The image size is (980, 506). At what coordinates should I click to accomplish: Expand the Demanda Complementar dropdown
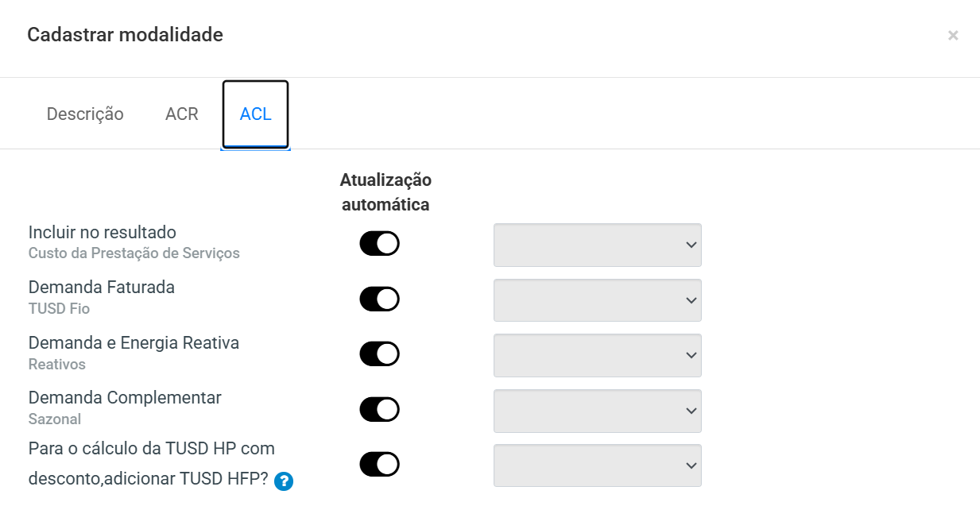pyautogui.click(x=598, y=411)
